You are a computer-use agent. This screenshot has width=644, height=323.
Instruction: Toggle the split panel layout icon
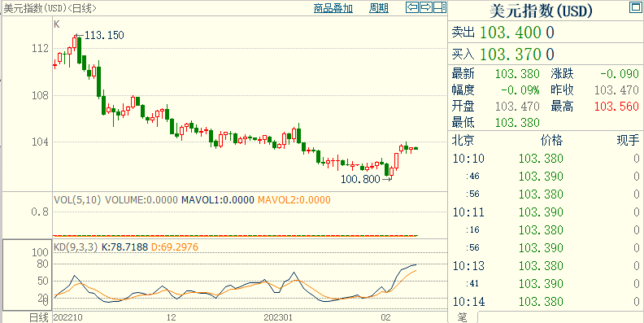click(440, 7)
